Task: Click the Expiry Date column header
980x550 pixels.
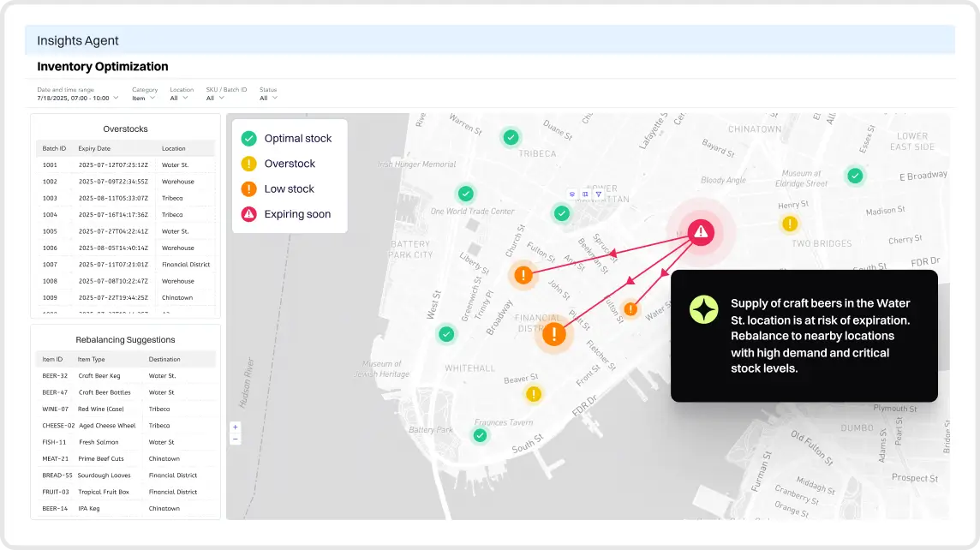Action: 94,148
